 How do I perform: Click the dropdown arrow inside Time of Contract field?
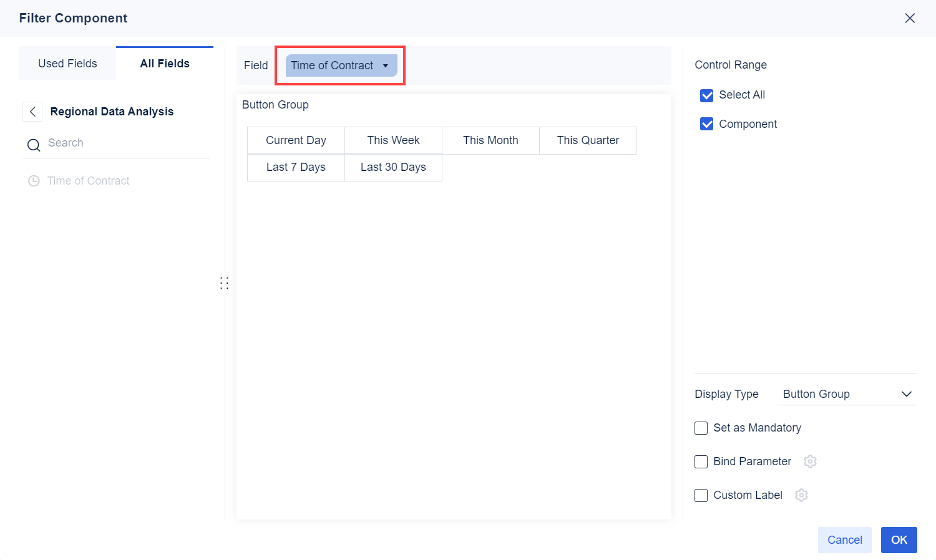pos(386,65)
